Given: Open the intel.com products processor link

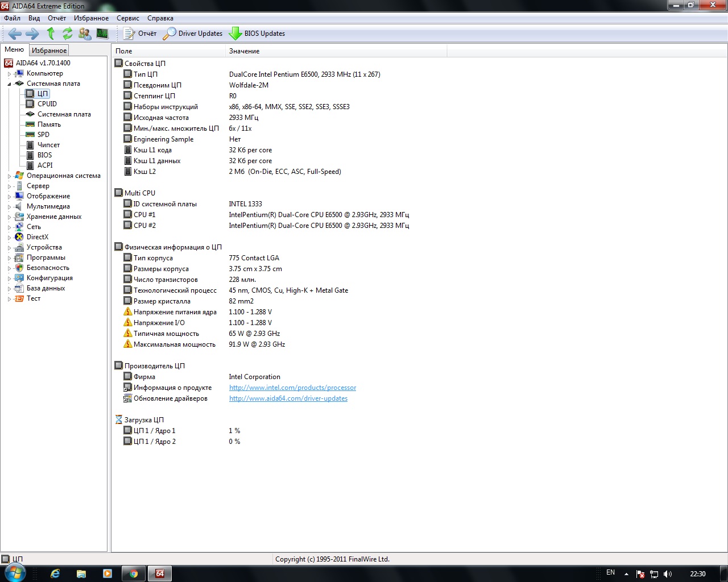Looking at the screenshot, I should pos(292,388).
